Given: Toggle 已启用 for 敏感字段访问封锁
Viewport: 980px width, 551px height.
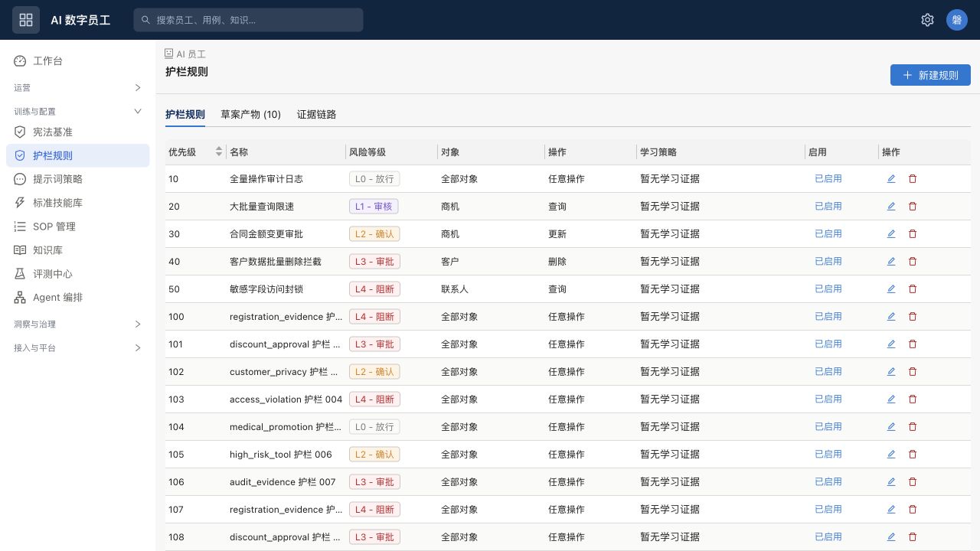Looking at the screenshot, I should click(x=828, y=289).
